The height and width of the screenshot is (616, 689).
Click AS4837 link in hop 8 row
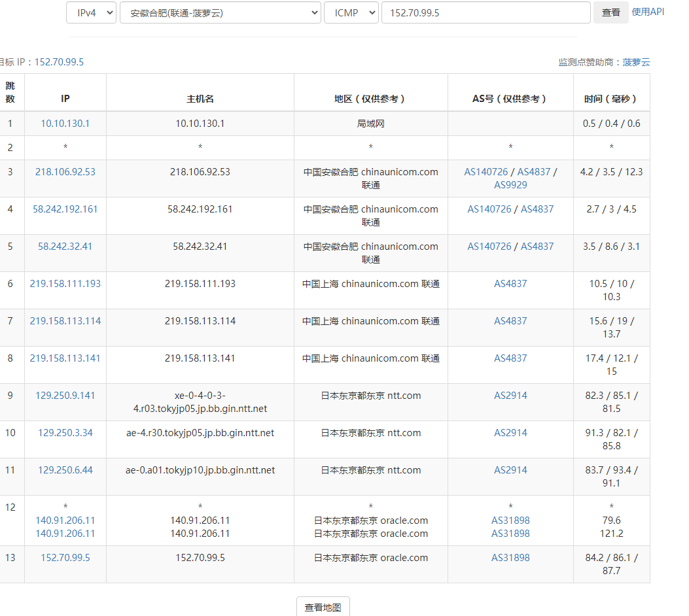510,358
